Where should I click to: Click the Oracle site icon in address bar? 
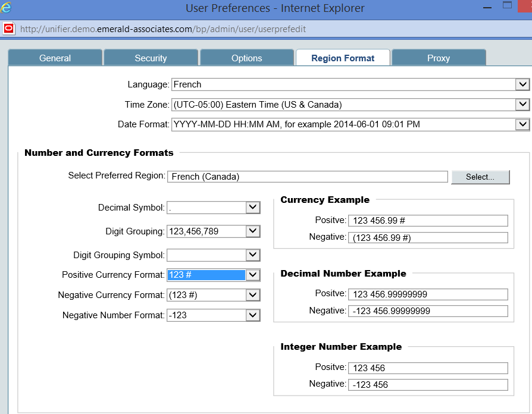click(x=9, y=29)
